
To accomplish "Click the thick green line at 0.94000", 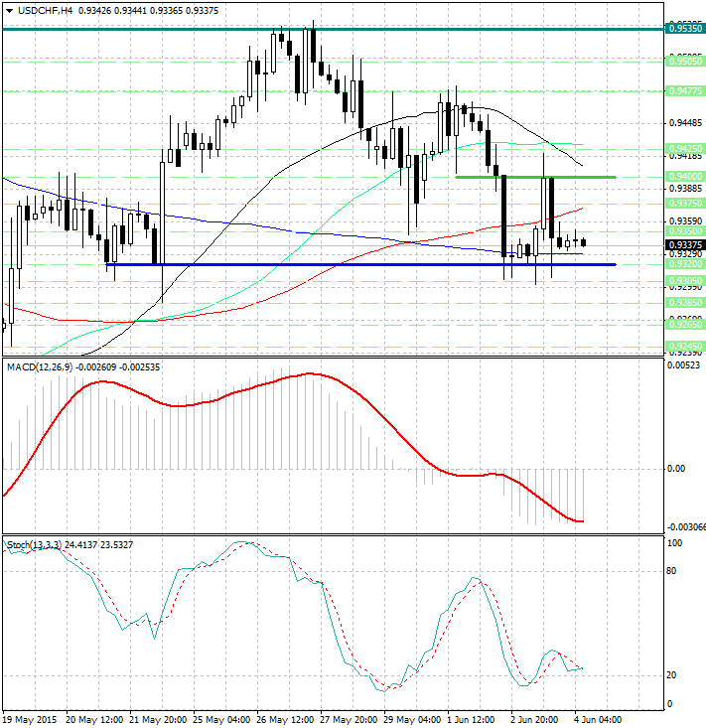I will 535,177.
